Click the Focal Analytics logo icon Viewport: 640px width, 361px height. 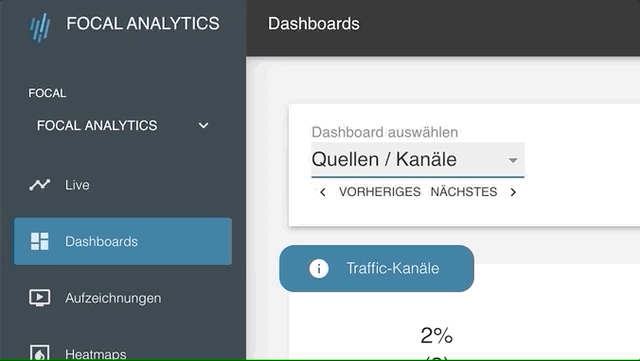click(40, 27)
